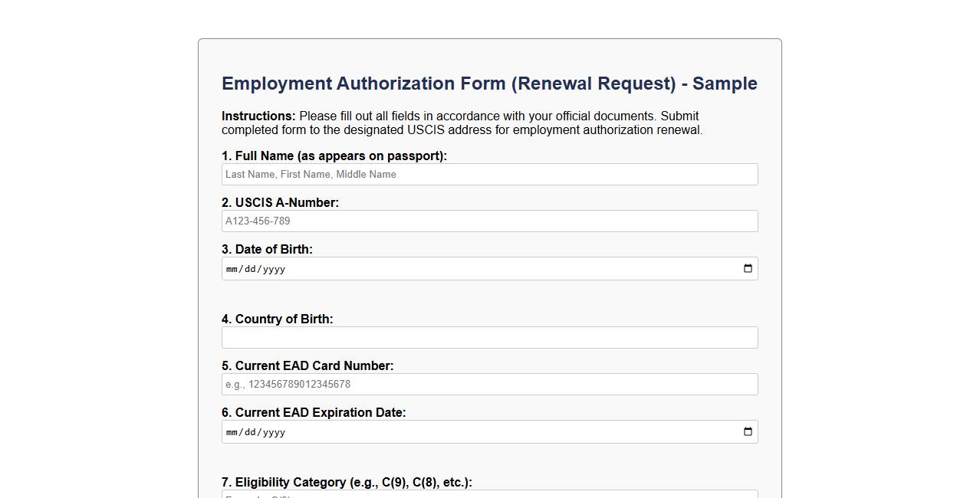The width and height of the screenshot is (980, 498).
Task: Click the Eligibility Category label
Action: pos(347,482)
